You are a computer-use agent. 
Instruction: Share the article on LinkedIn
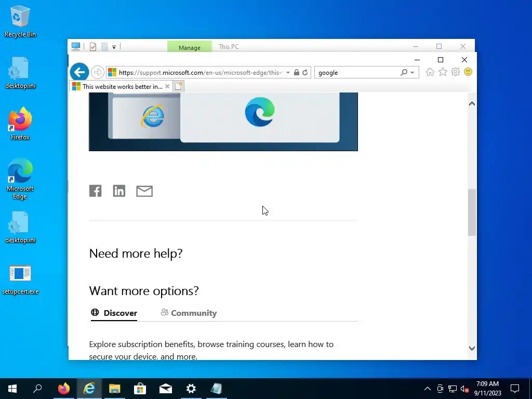(119, 191)
